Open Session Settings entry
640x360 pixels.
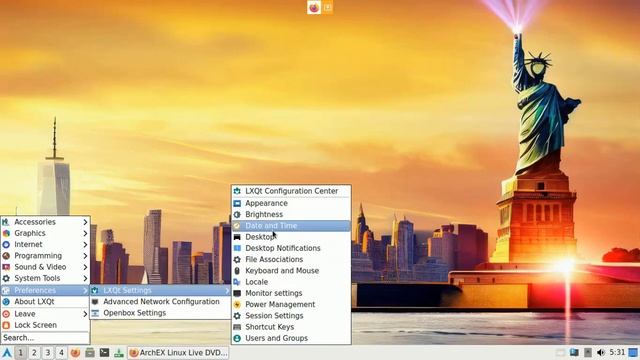pyautogui.click(x=291, y=316)
